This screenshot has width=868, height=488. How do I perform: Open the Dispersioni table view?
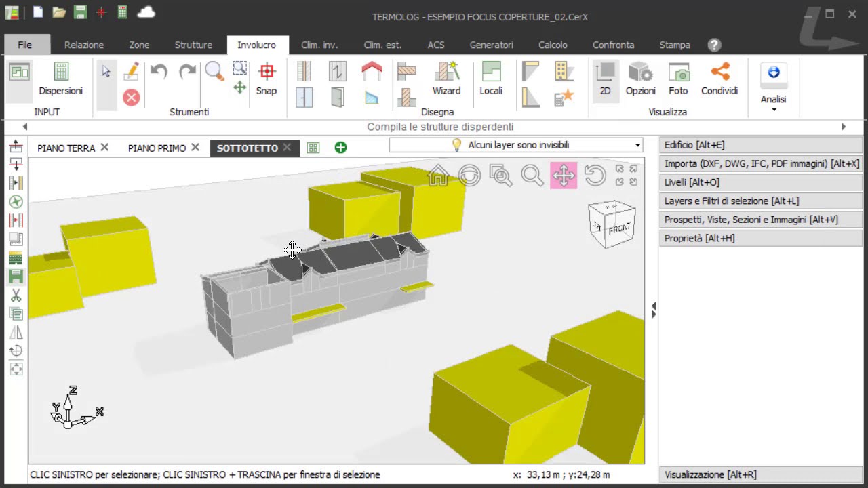pyautogui.click(x=61, y=79)
